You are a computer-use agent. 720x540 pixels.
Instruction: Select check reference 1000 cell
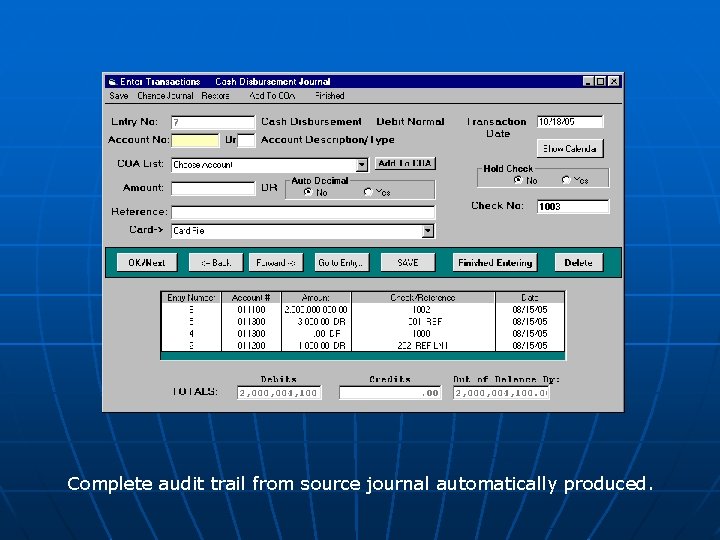pyautogui.click(x=422, y=334)
